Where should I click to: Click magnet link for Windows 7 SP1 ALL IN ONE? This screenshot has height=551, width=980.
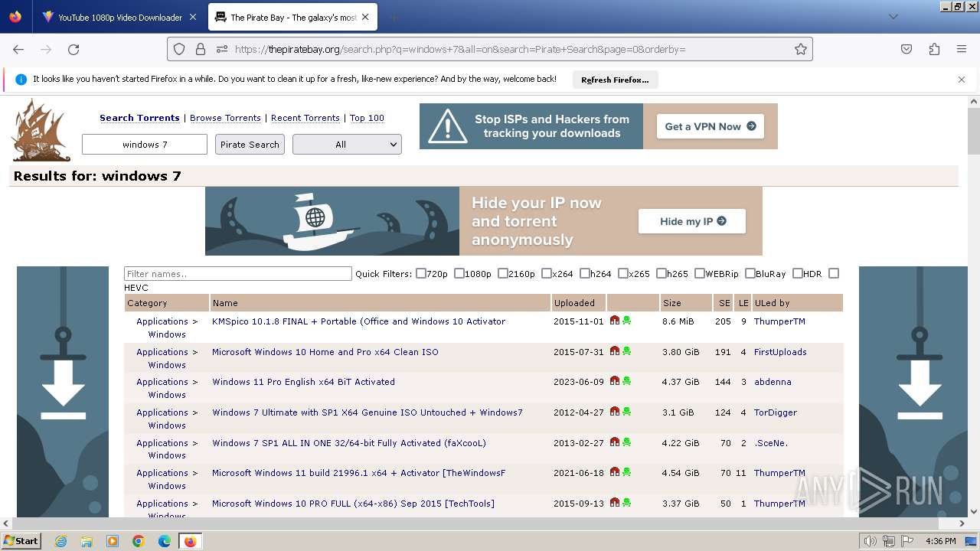pyautogui.click(x=615, y=442)
